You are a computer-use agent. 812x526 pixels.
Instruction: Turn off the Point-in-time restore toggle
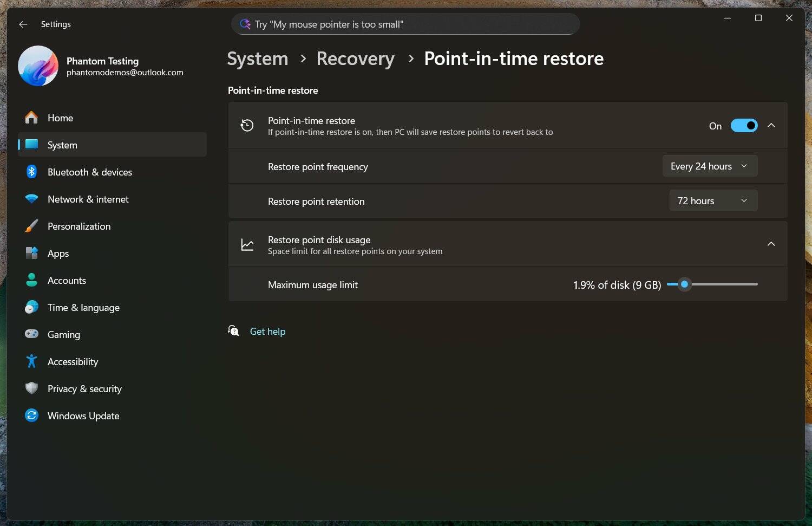pyautogui.click(x=744, y=126)
